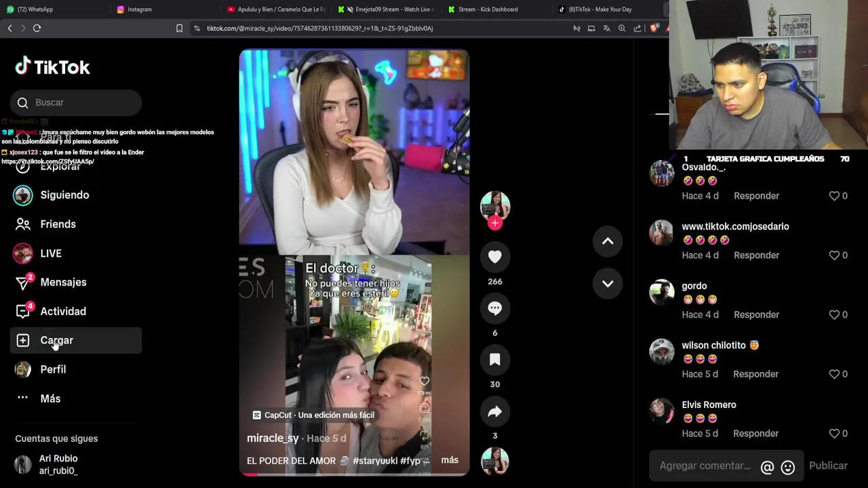Click the Siguiendo avatar icon
Screen dimensions: 868x488
pos(23,195)
